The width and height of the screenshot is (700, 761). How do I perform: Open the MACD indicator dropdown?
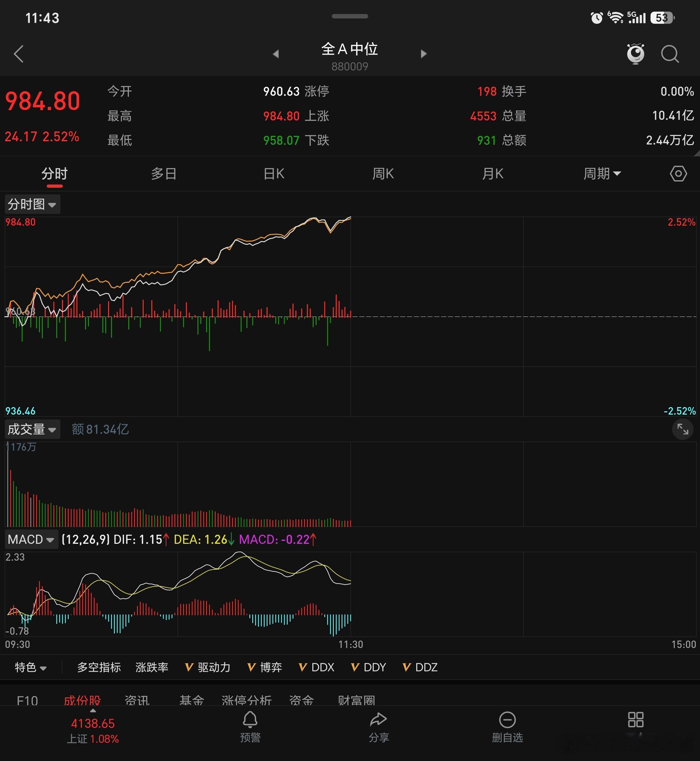[x=31, y=539]
